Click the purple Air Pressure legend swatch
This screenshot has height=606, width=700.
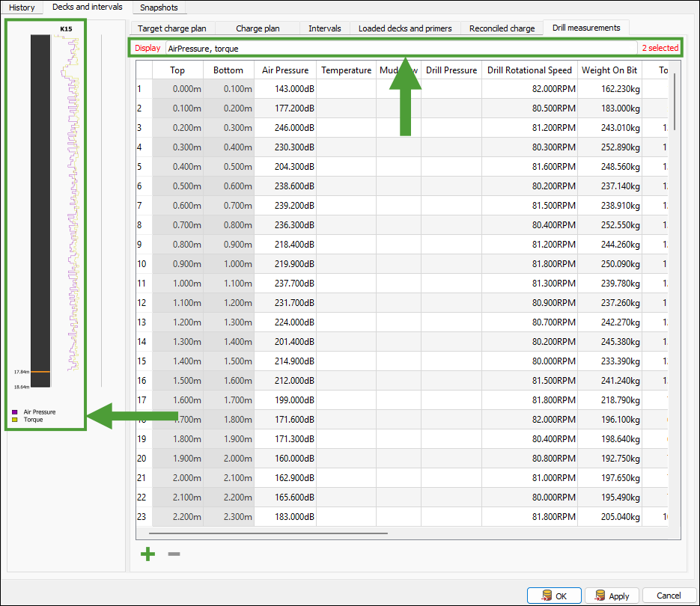15,412
